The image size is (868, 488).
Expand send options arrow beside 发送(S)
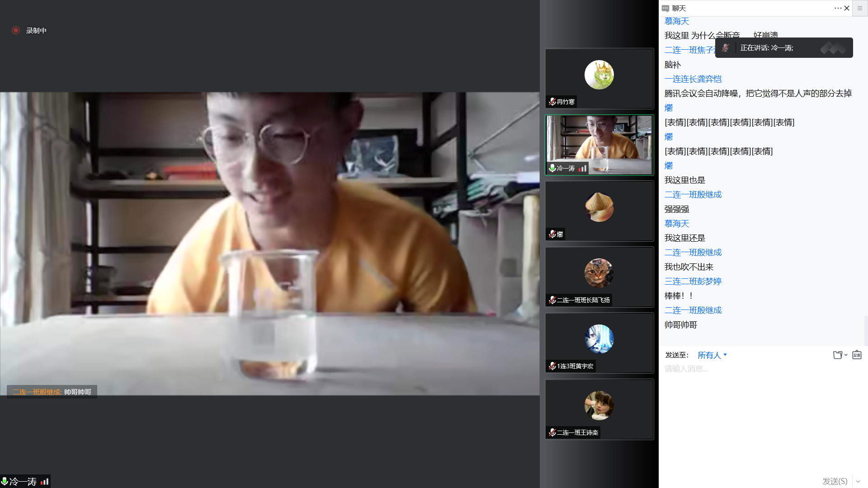pyautogui.click(x=858, y=481)
